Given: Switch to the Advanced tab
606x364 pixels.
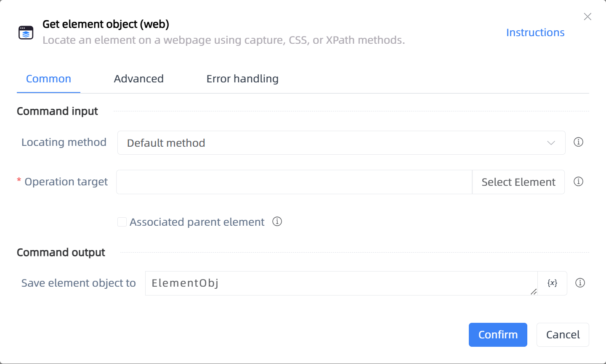Looking at the screenshot, I should pos(138,79).
